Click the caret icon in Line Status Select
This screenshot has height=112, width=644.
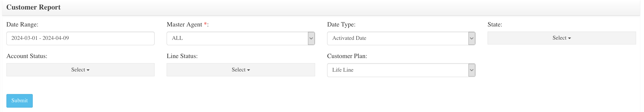pos(249,70)
